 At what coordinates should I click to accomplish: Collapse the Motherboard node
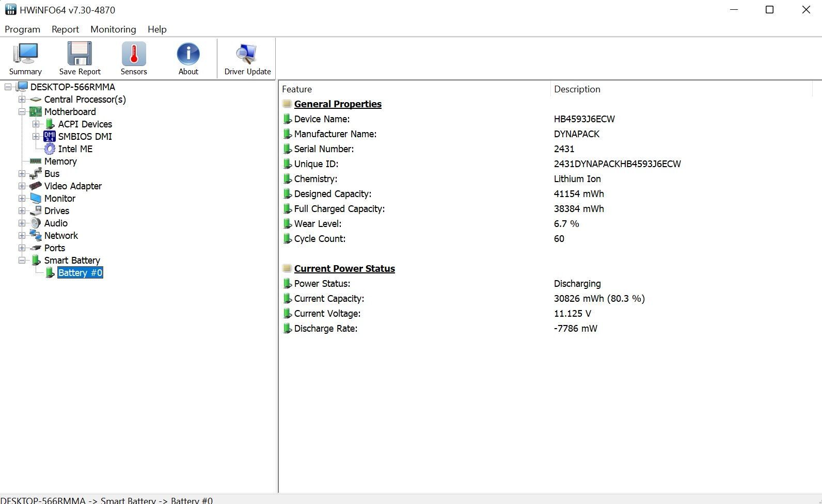[22, 111]
